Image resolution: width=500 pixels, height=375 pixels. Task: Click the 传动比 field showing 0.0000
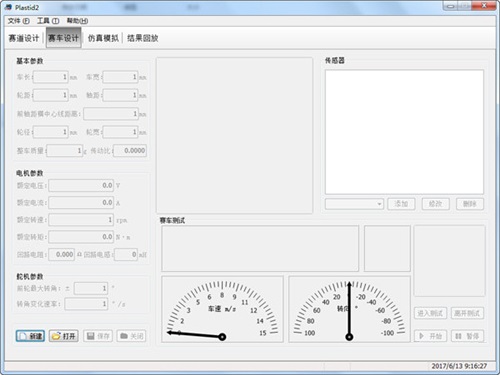pos(130,151)
